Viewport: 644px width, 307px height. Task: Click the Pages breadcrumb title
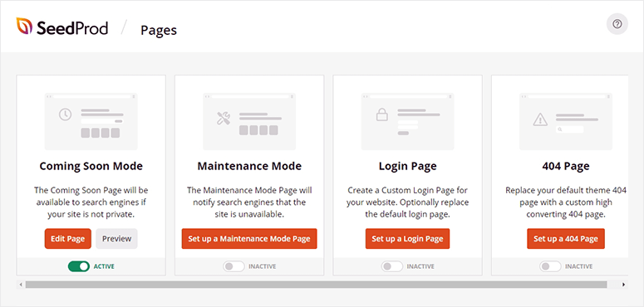159,31
